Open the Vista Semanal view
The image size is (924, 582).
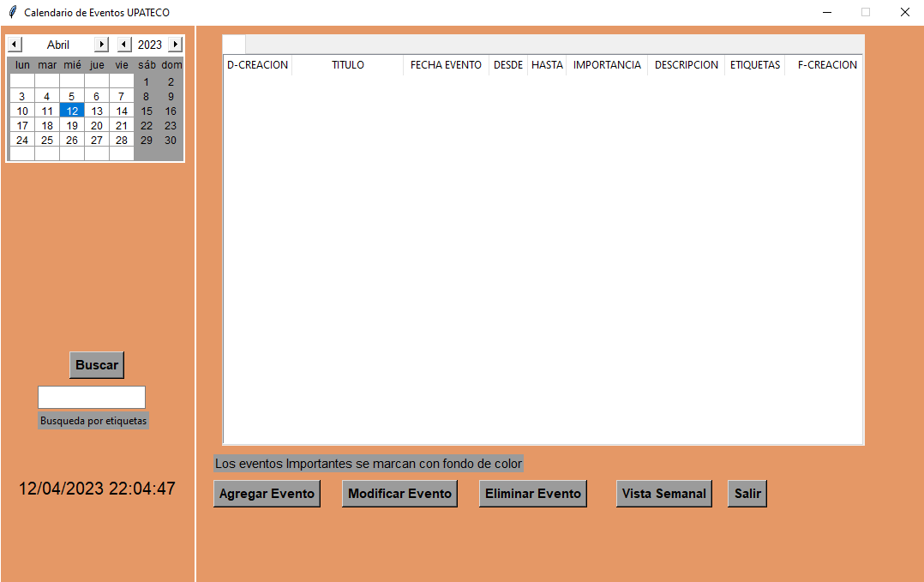tap(663, 493)
